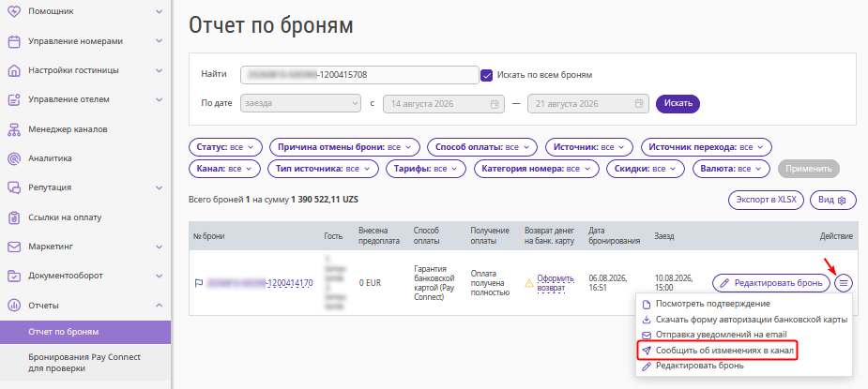Screen dimensions: 868x389
Task: Click the Управление номерами calendar icon
Action: [14, 41]
